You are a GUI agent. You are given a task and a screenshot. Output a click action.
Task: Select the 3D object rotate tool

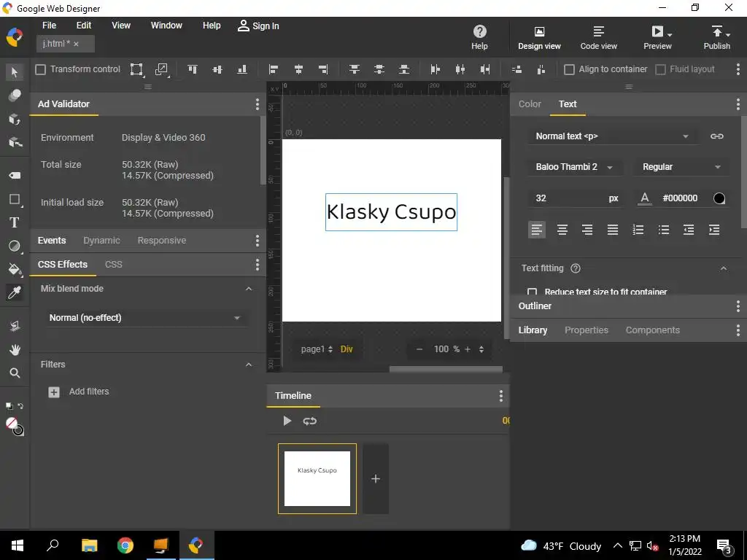15,119
